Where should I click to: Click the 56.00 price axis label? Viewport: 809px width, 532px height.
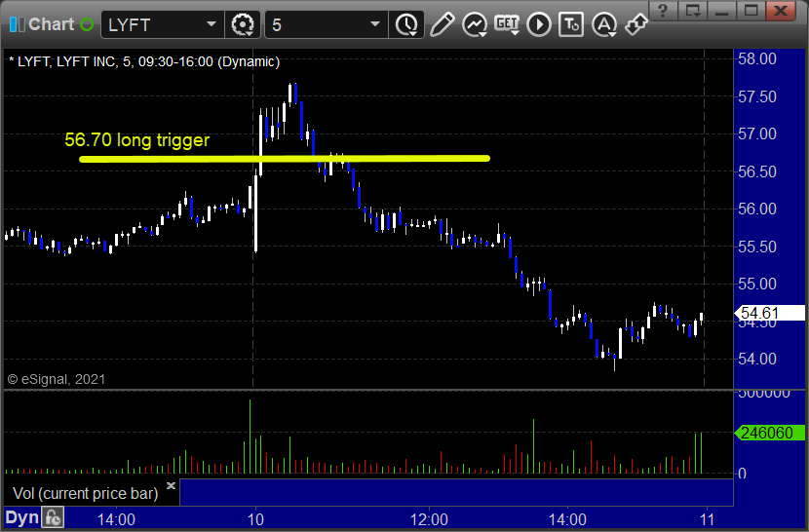757,209
